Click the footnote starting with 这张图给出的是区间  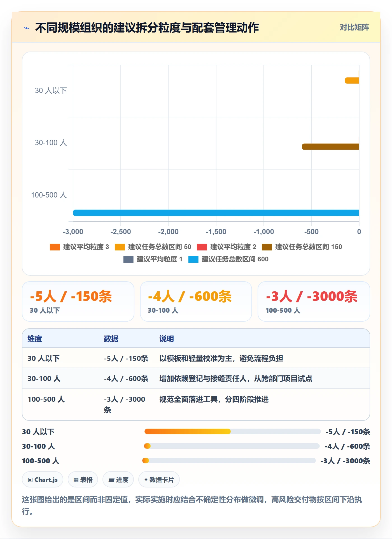click(192, 505)
